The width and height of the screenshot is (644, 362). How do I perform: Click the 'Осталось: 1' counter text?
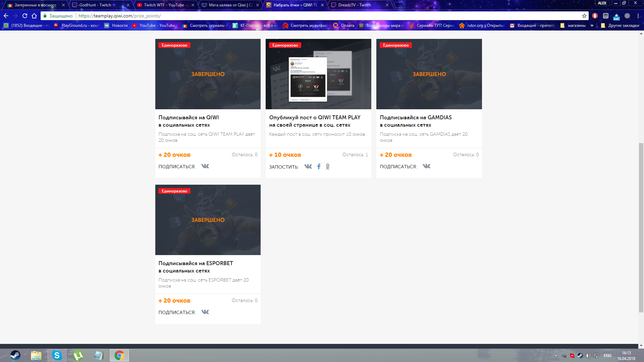(355, 155)
